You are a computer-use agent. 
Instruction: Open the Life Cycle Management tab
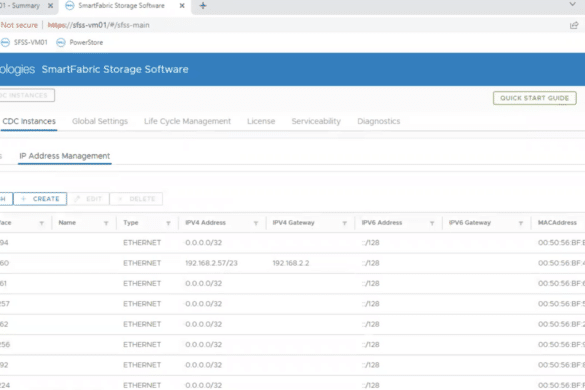tap(187, 121)
